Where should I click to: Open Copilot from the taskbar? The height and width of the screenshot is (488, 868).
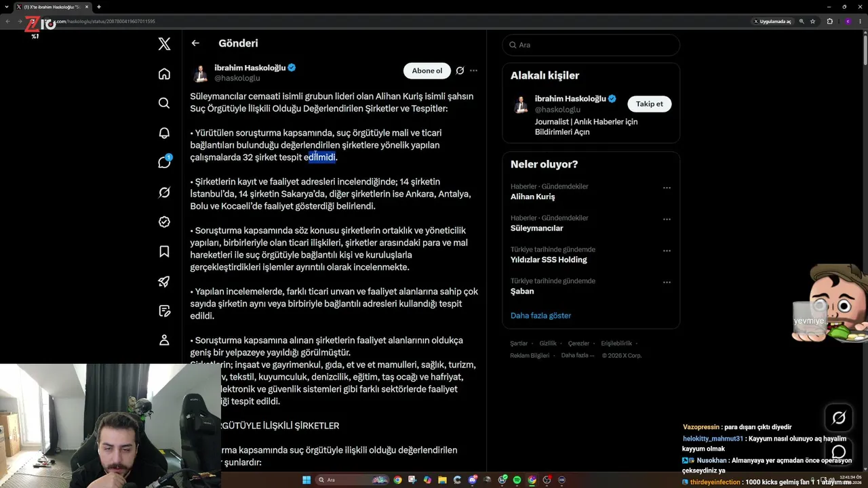pyautogui.click(x=427, y=480)
